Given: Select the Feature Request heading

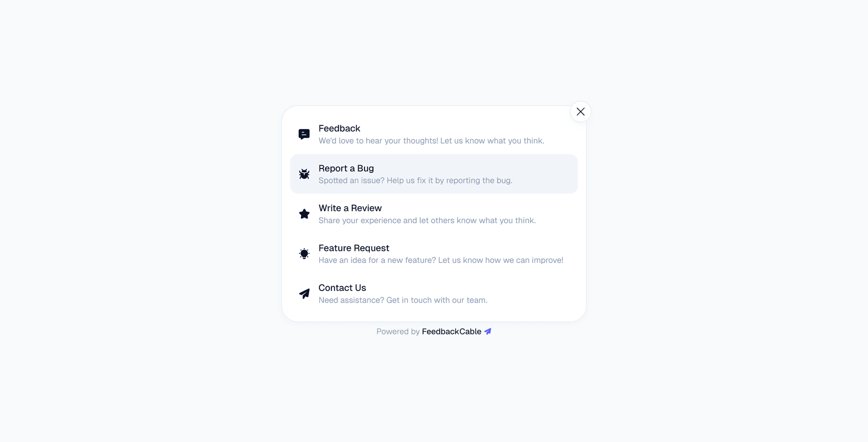Looking at the screenshot, I should point(353,248).
